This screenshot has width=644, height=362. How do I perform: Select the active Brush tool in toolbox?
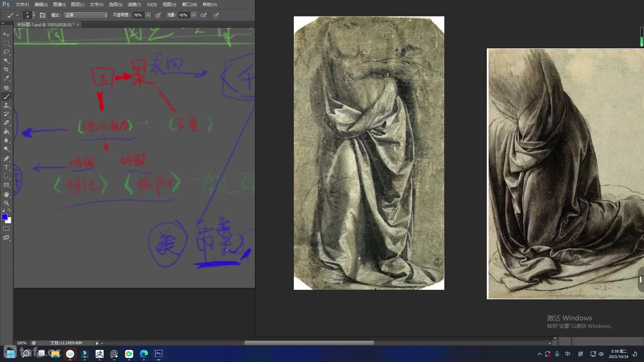click(x=6, y=97)
